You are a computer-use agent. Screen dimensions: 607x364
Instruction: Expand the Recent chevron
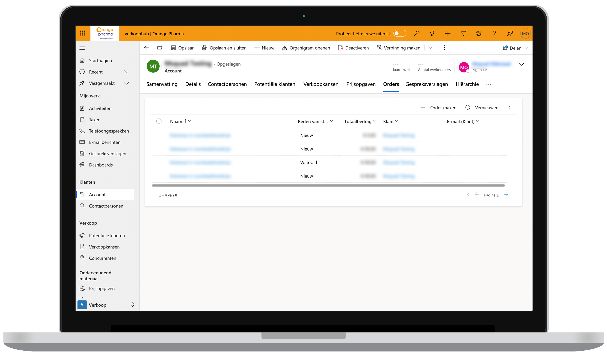click(x=127, y=72)
